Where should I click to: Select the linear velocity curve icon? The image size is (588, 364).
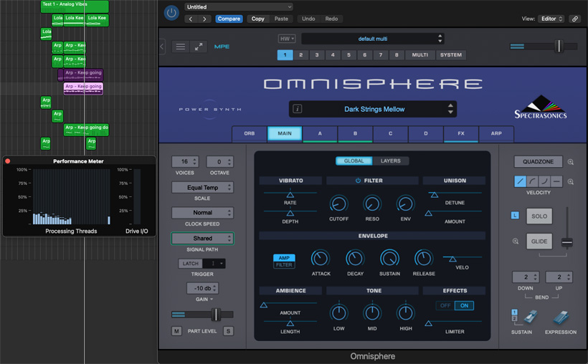click(x=520, y=181)
